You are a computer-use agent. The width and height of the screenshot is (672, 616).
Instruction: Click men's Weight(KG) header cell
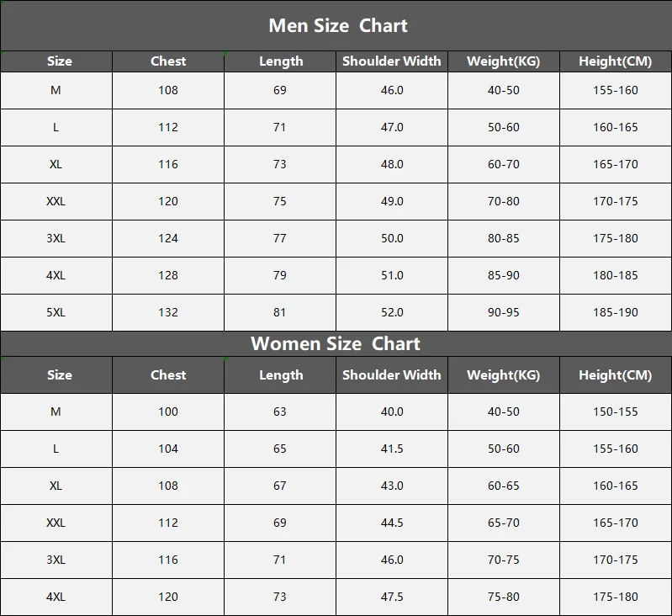[x=503, y=61]
